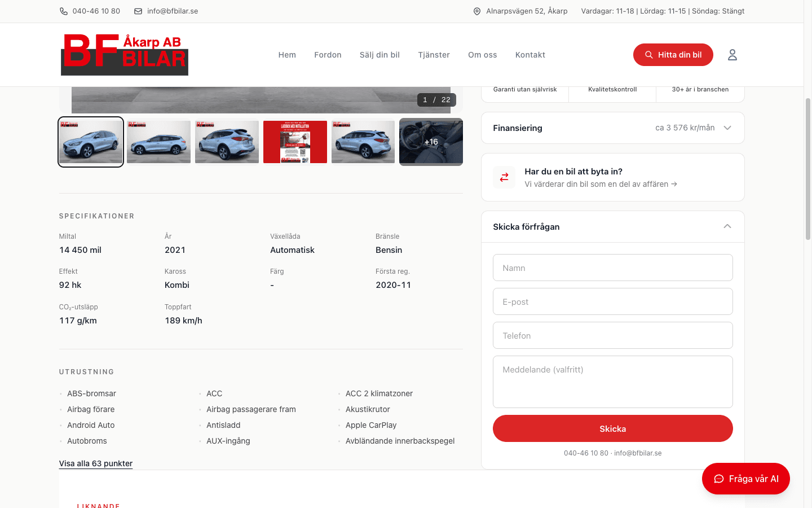The height and width of the screenshot is (508, 812).
Task: Open the Fråga vår AI chat button
Action: 745,479
